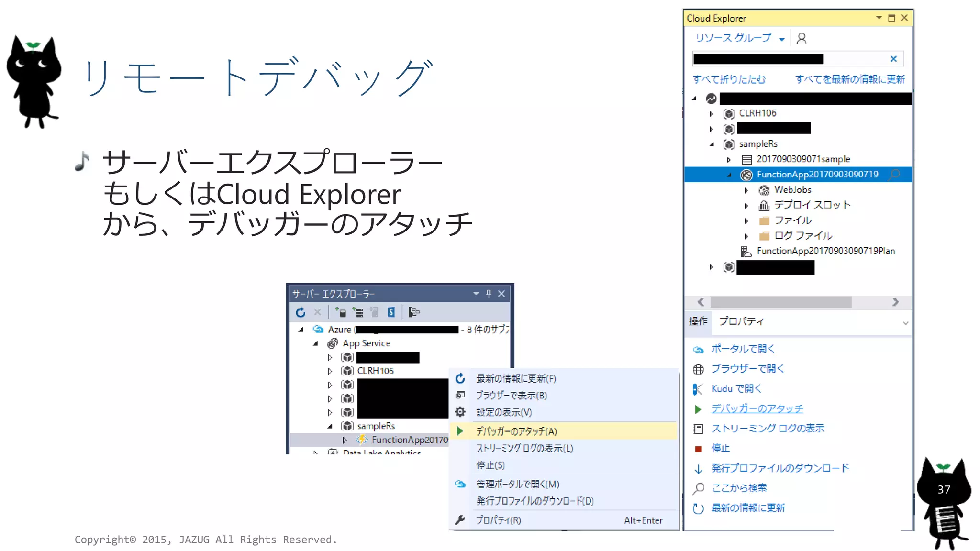
Task: Click the SharePoint connection toolbar icon
Action: (391, 312)
